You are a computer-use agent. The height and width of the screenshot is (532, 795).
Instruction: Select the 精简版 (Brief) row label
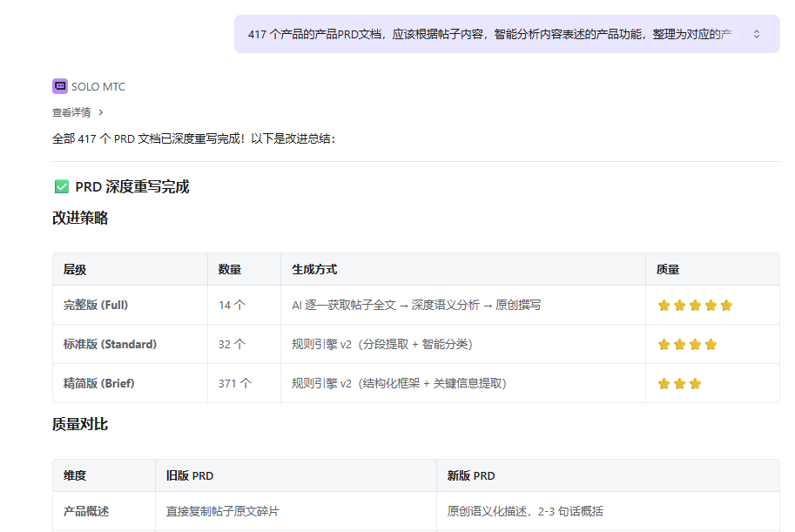[x=98, y=383]
